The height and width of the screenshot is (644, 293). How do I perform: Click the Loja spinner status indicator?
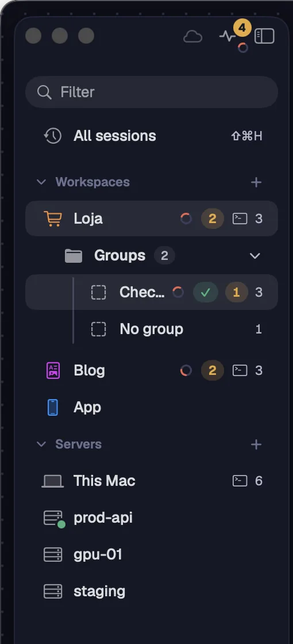click(x=186, y=218)
